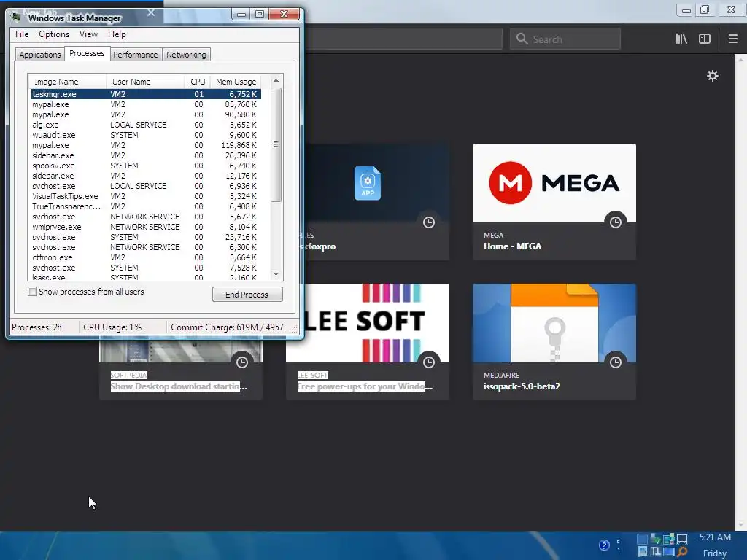Click the Commit Charge status entry
The image size is (747, 560).
click(x=228, y=327)
